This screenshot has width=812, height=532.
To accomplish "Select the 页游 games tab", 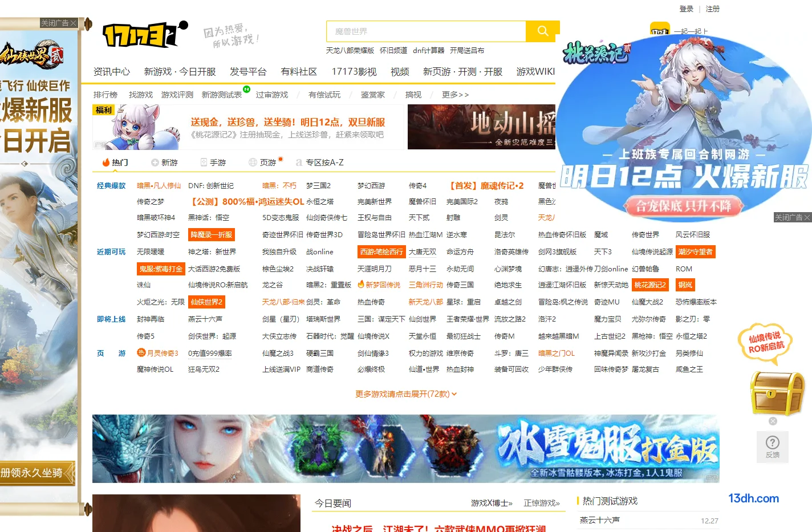I will tap(263, 163).
